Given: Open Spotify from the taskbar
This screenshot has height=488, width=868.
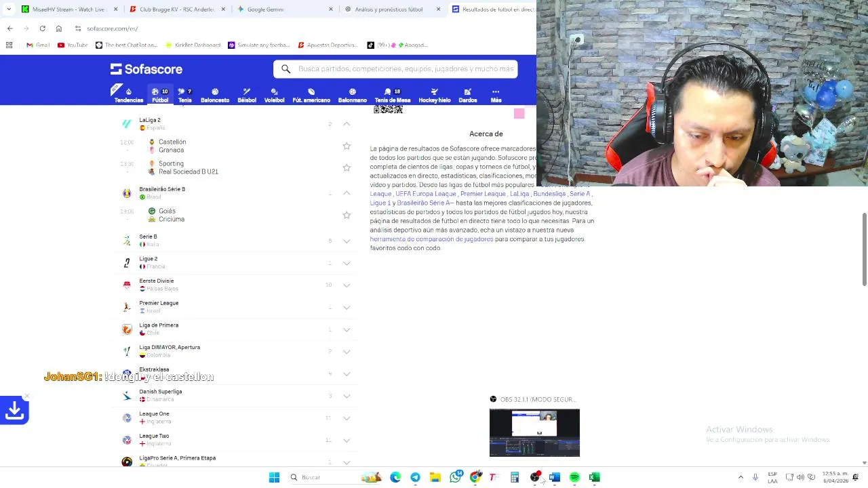Looking at the screenshot, I should [x=574, y=477].
